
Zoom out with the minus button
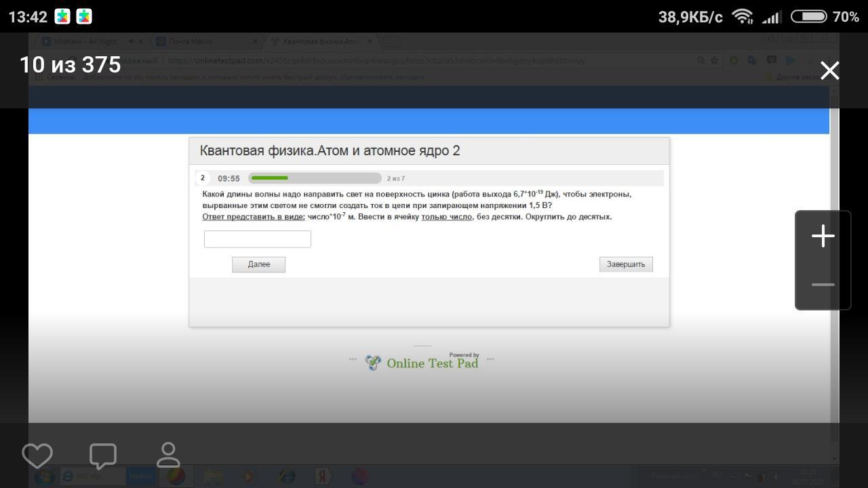(x=823, y=285)
